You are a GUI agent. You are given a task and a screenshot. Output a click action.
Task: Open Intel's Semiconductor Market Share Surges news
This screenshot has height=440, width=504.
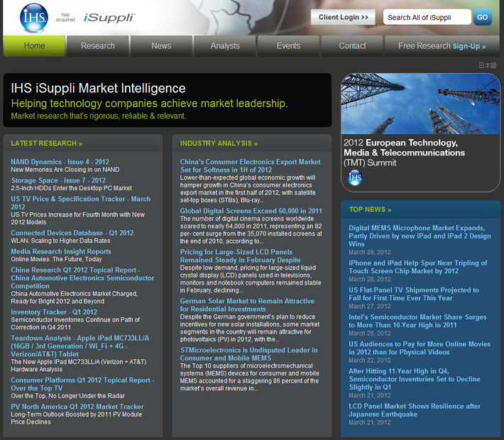[x=417, y=321]
